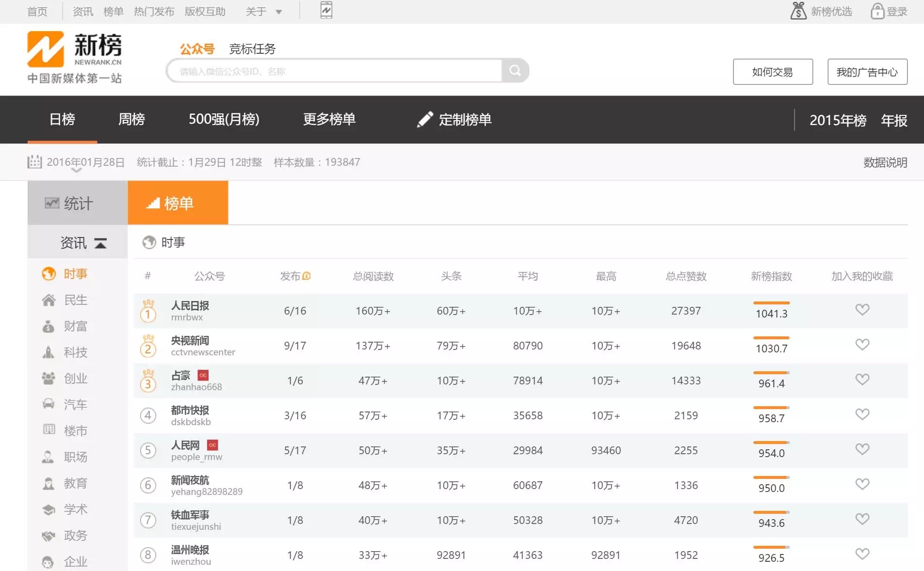924x571 pixels.
Task: Click the red badge next to 人民网
Action: (212, 445)
